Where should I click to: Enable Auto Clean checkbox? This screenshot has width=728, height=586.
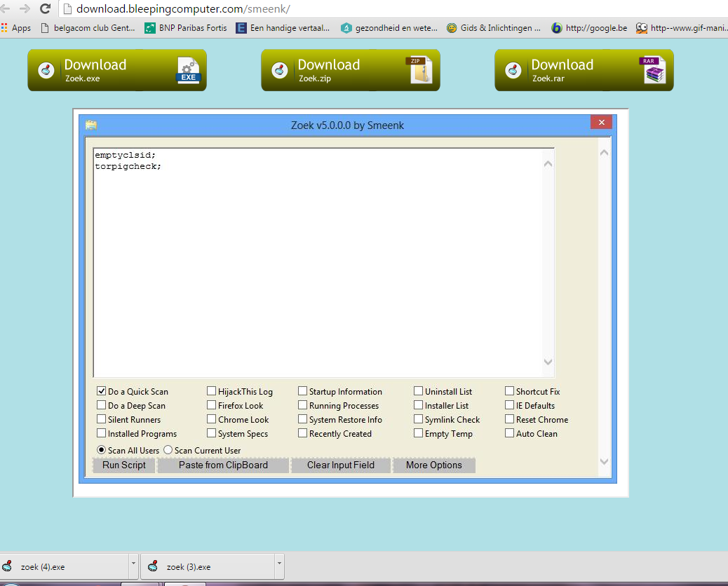pos(509,433)
